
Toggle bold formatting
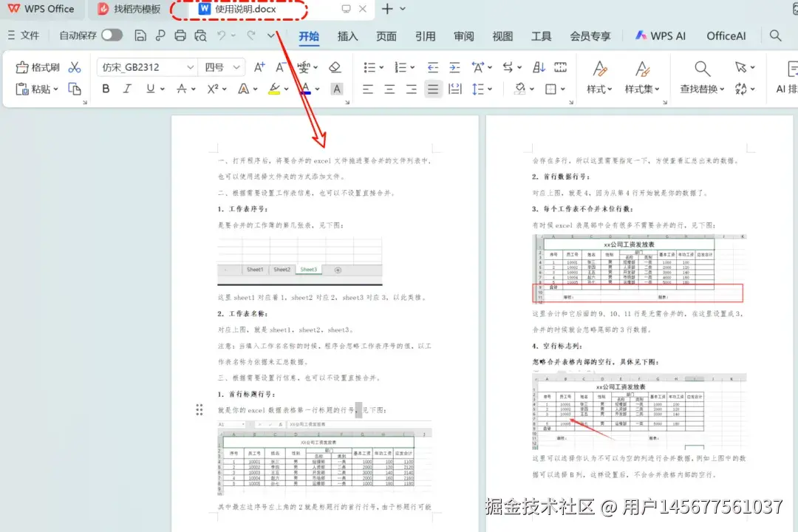pyautogui.click(x=106, y=89)
